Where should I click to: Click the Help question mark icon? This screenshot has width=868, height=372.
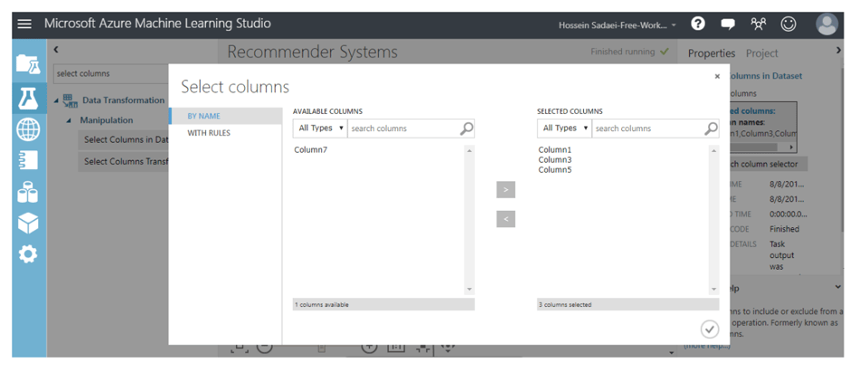[x=698, y=24]
